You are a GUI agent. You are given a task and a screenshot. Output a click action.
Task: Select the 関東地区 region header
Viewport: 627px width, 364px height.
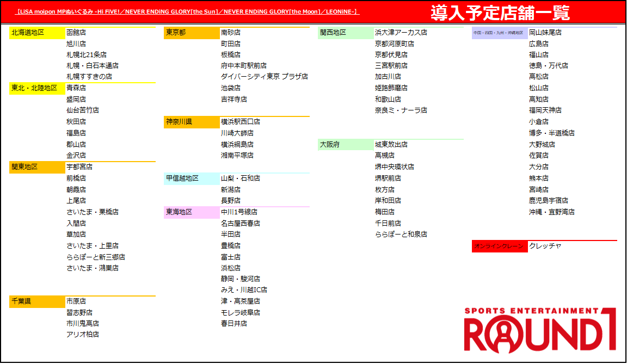point(37,167)
